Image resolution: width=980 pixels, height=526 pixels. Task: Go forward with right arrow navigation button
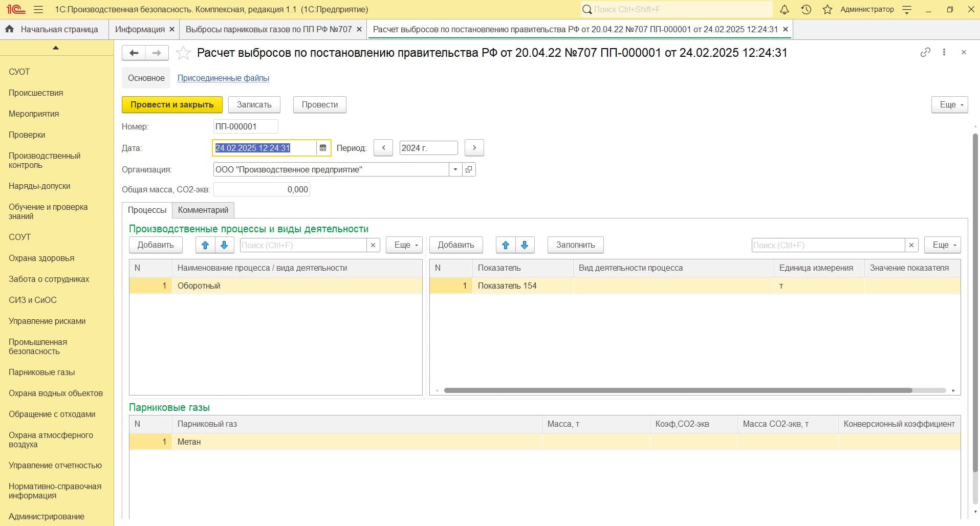pyautogui.click(x=157, y=53)
